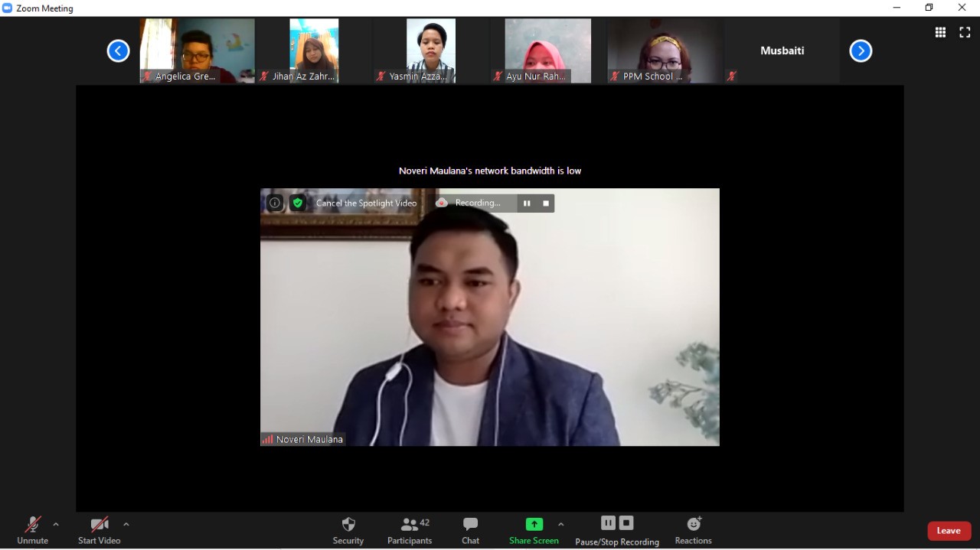Enter full screen mode
The height and width of the screenshot is (550, 980).
tap(965, 32)
